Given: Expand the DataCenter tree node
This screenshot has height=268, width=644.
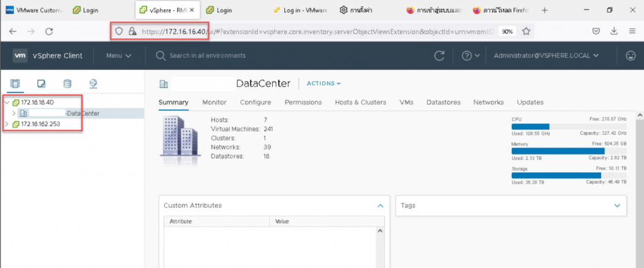Looking at the screenshot, I should 14,113.
